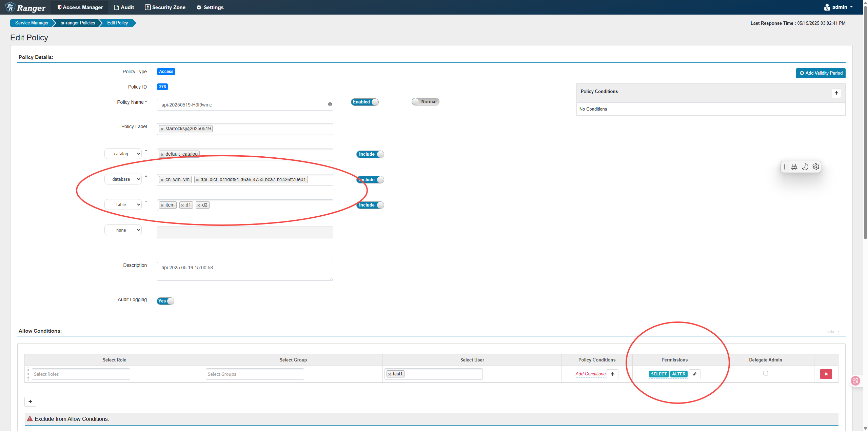Remove the d1 table tag
The image size is (868, 431).
(x=182, y=205)
